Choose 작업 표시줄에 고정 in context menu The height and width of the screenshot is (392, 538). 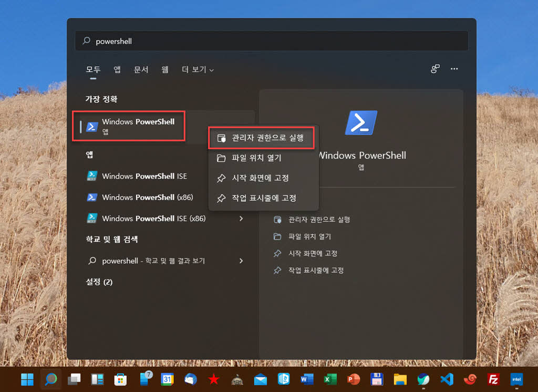pyautogui.click(x=263, y=198)
